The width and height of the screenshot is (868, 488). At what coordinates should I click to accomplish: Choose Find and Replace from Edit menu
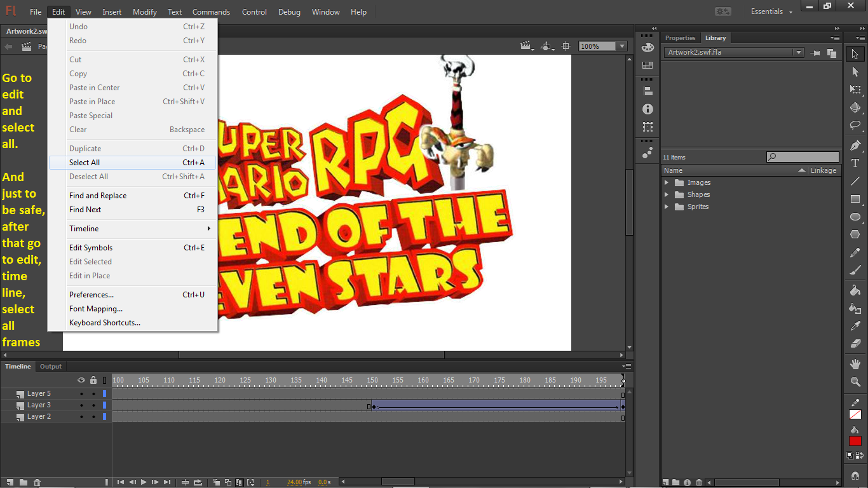coord(133,196)
